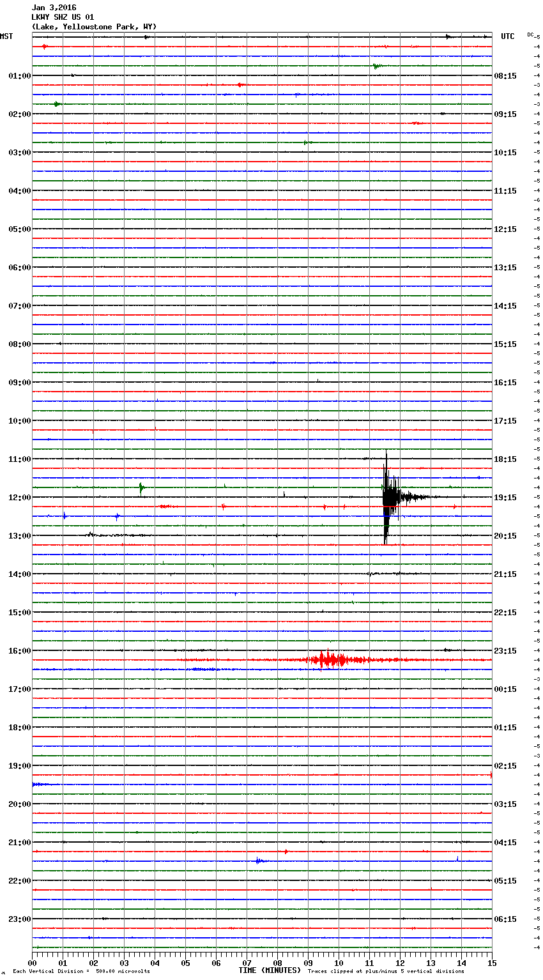Select the '10:00' MST hour label
543x980 pixels.
coord(20,421)
